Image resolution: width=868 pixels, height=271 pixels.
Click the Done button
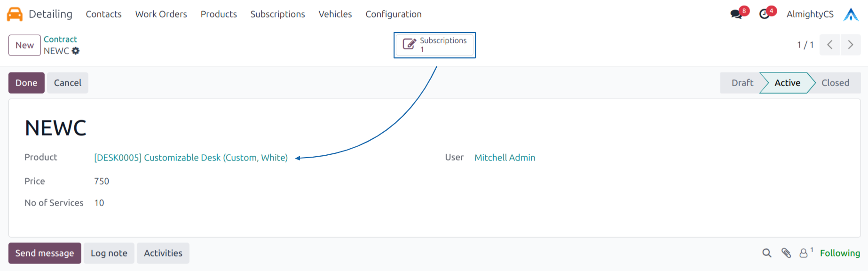point(26,83)
